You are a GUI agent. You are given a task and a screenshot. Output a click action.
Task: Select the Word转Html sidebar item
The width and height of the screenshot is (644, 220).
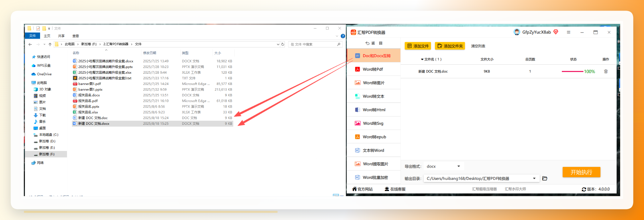(373, 110)
